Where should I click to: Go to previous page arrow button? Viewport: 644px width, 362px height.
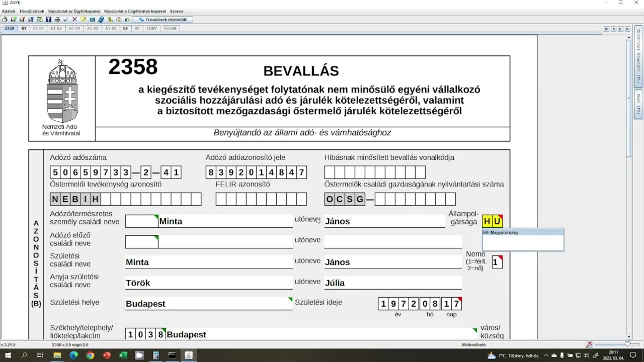click(614, 29)
